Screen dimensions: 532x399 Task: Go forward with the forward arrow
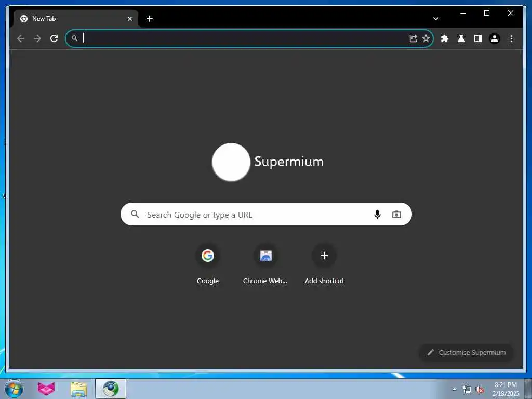[x=37, y=38]
